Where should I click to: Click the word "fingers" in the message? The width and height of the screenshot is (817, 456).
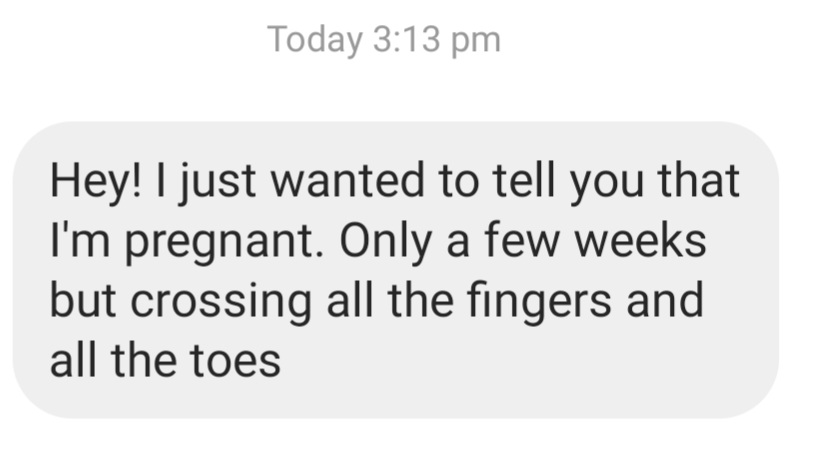click(x=539, y=302)
